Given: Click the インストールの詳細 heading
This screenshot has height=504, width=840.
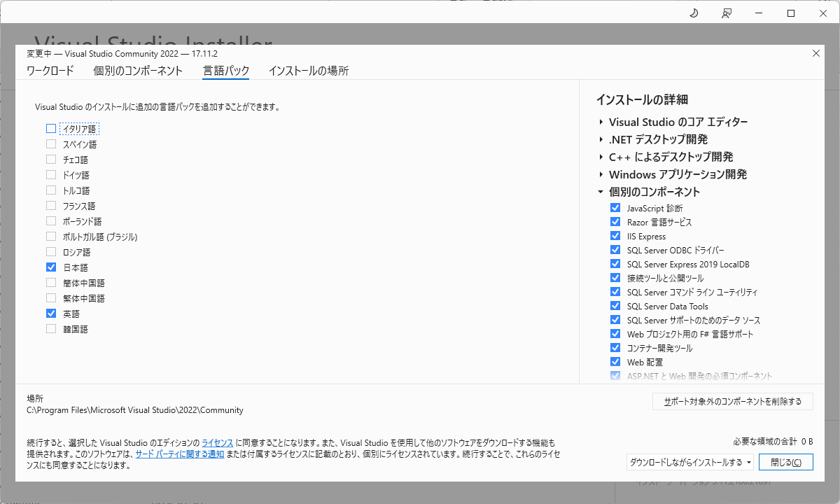Looking at the screenshot, I should [642, 99].
